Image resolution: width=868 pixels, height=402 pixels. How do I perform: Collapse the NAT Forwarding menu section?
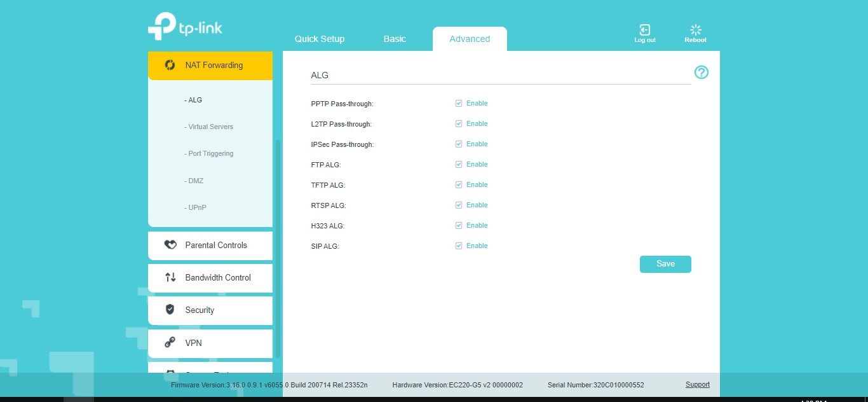point(214,65)
